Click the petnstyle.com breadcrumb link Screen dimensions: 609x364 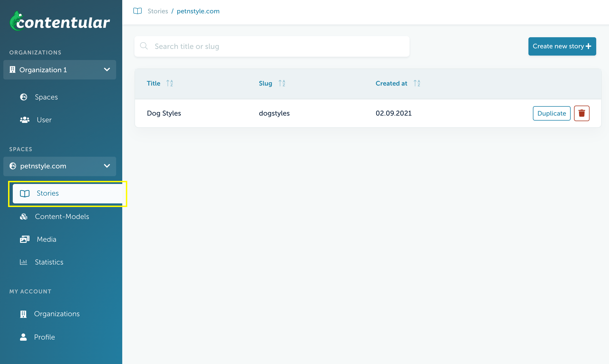point(198,11)
